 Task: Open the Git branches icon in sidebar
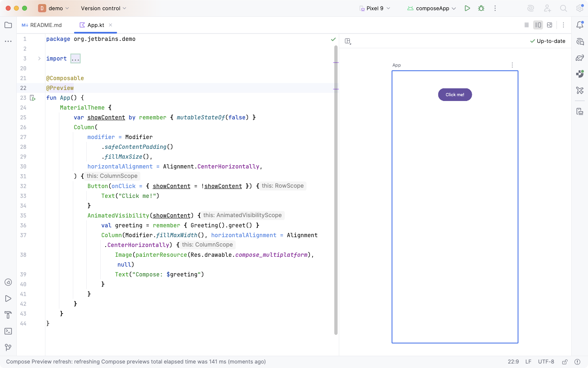(x=8, y=347)
